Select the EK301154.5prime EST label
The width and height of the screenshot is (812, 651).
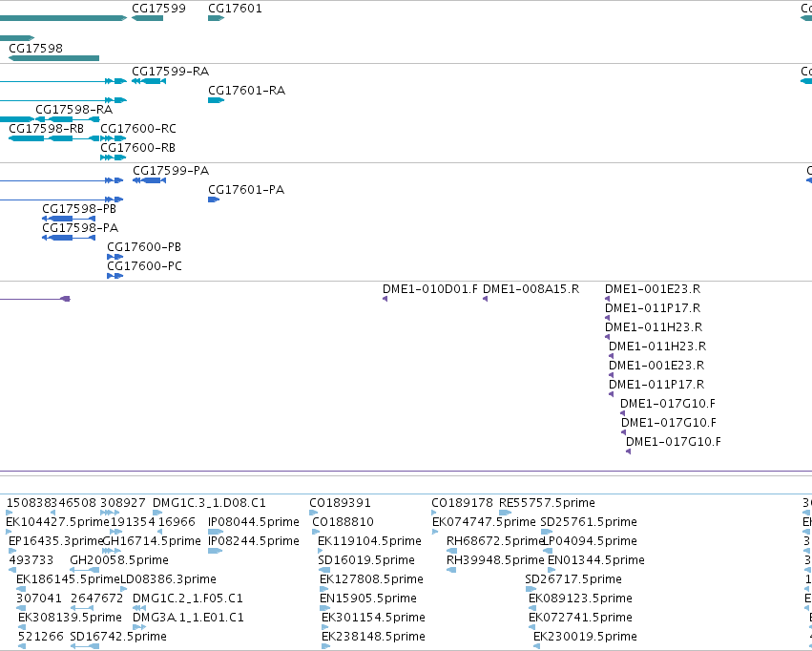[x=373, y=618]
